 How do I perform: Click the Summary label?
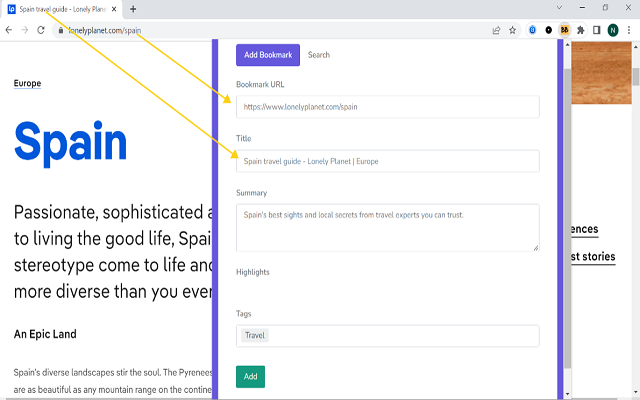tap(251, 193)
